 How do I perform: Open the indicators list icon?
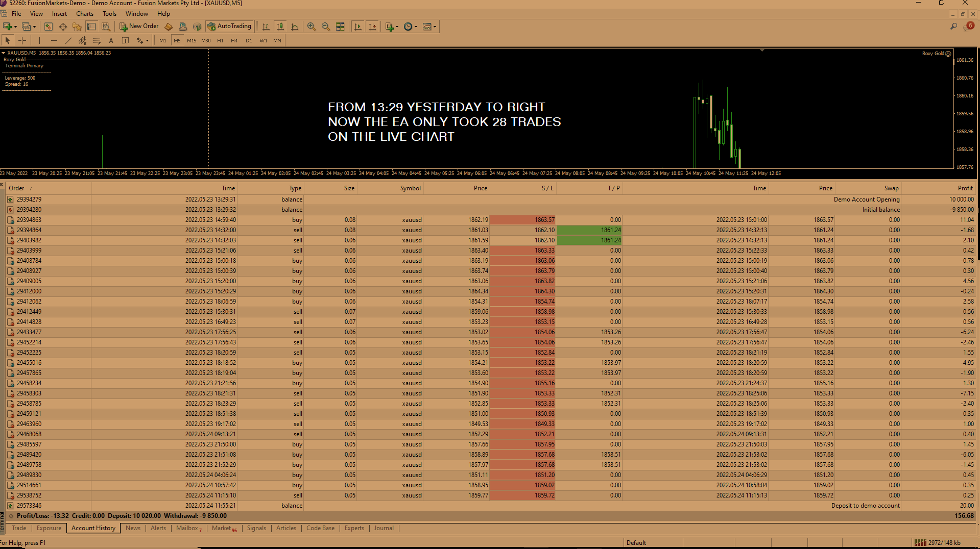coord(390,27)
